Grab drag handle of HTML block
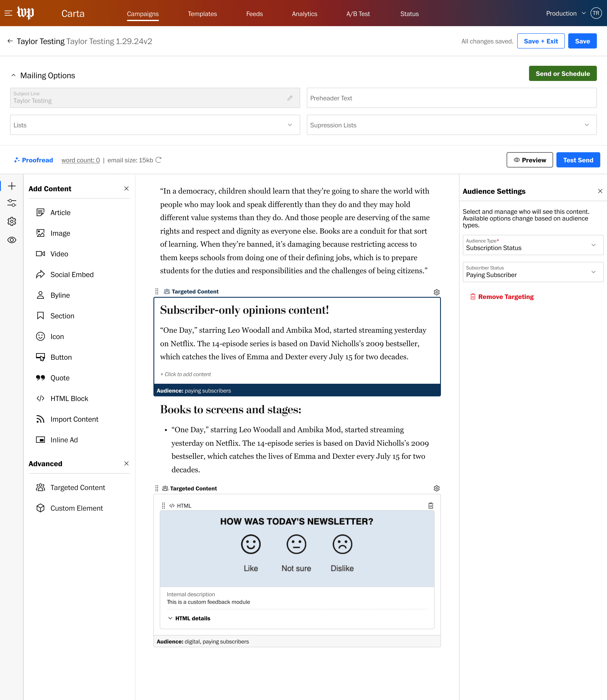The image size is (607, 700). [x=164, y=506]
